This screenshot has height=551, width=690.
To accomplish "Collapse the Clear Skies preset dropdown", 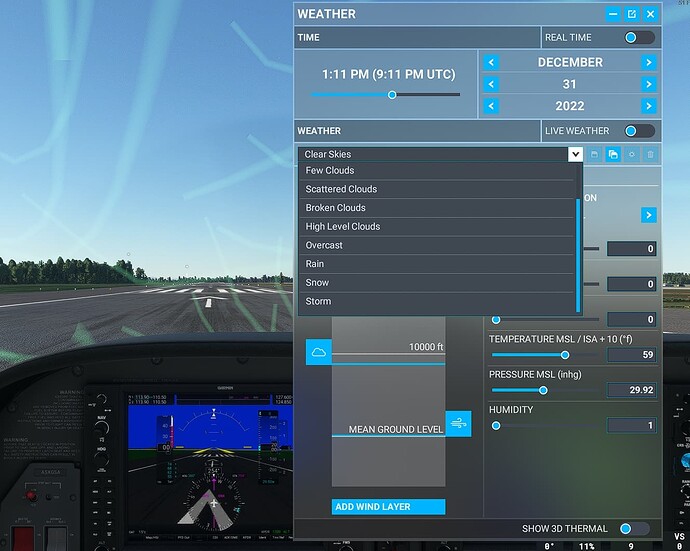I will (x=574, y=155).
